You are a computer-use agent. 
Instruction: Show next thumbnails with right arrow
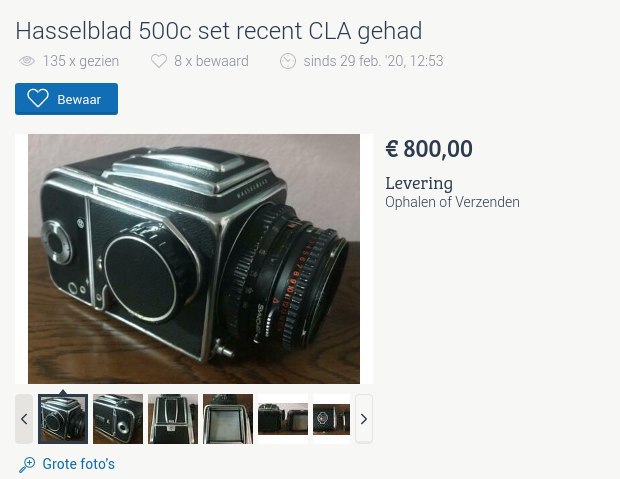click(364, 419)
